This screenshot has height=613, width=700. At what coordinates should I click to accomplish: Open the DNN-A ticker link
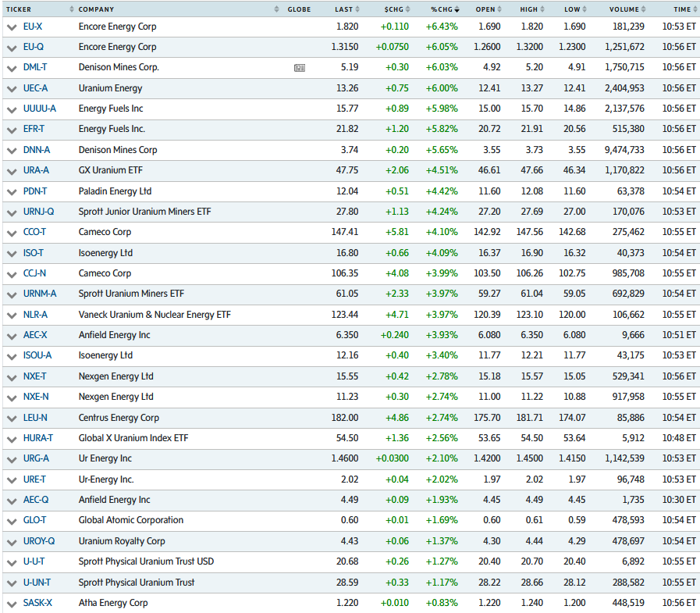pyautogui.click(x=37, y=150)
